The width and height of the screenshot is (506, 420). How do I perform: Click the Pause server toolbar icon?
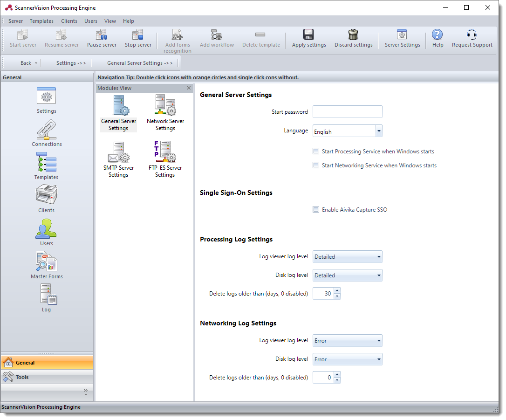(102, 35)
